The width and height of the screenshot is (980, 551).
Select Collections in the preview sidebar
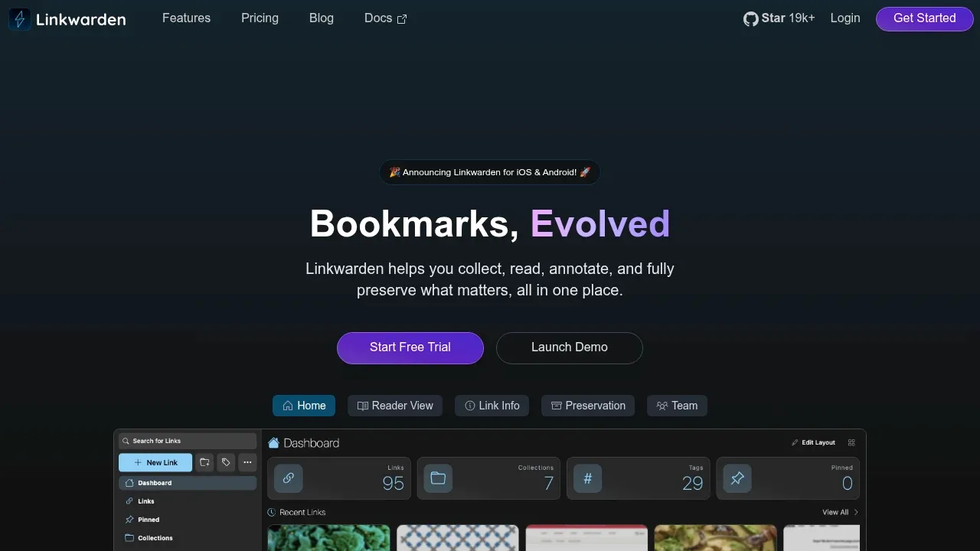tap(188, 538)
